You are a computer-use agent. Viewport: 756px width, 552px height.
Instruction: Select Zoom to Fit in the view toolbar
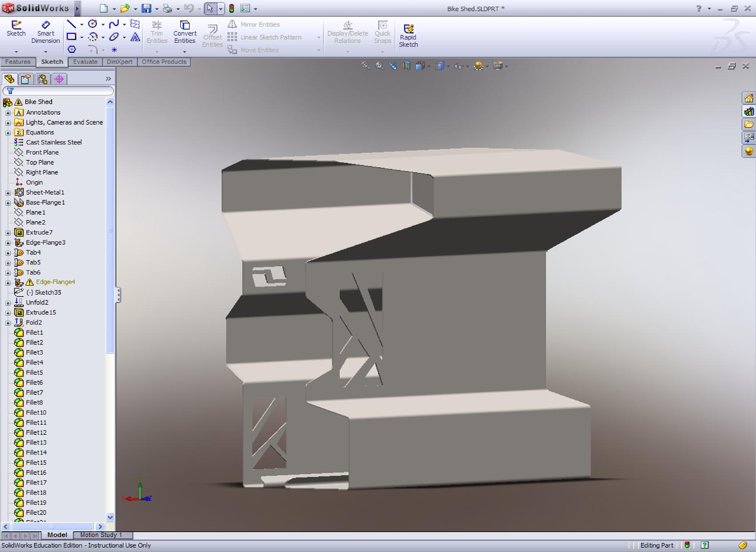(366, 65)
